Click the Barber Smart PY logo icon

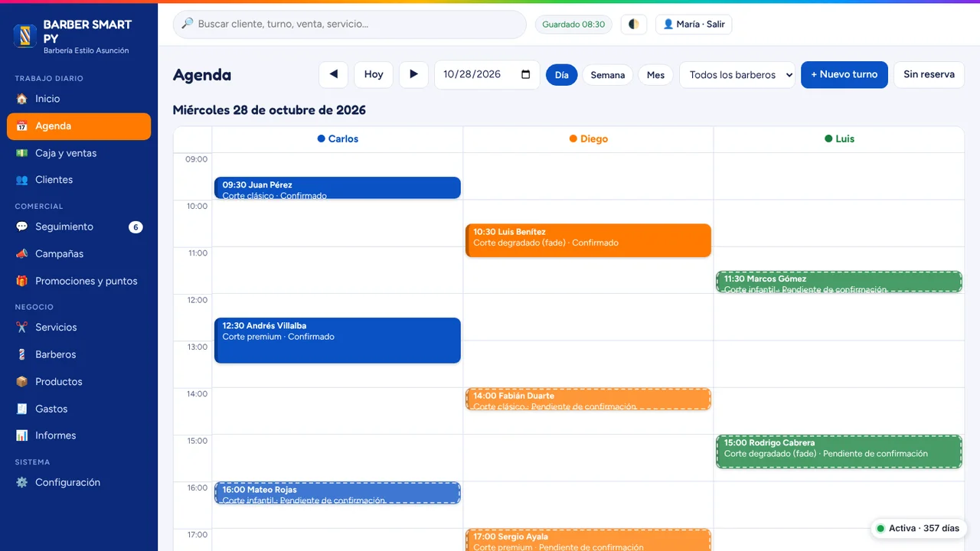25,36
